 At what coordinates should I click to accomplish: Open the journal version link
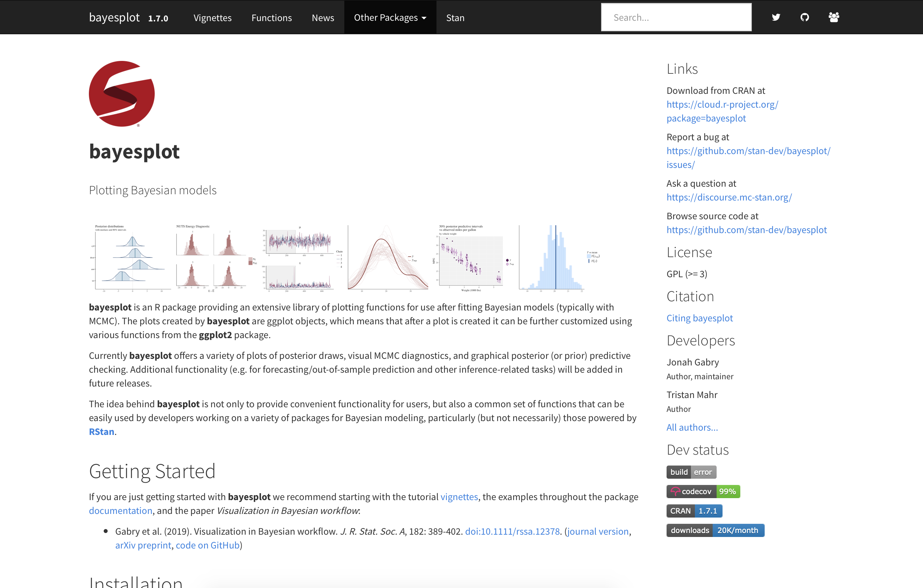click(598, 531)
